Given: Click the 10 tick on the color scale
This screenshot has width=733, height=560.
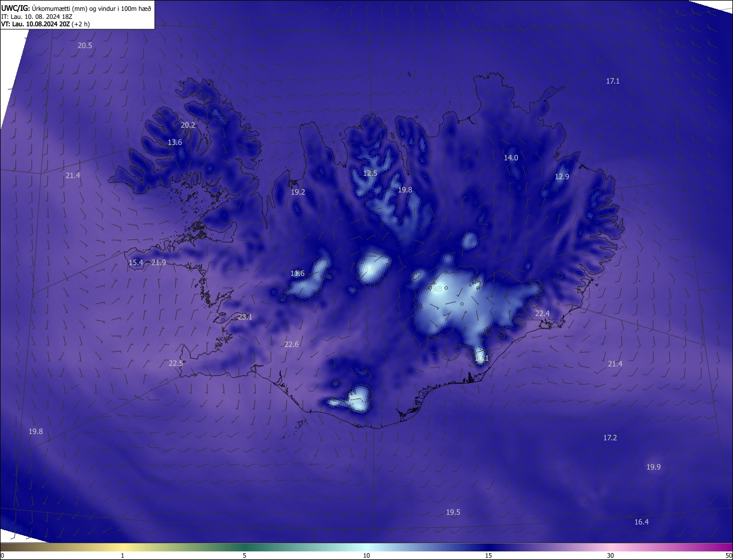Looking at the screenshot, I should click(x=366, y=556).
